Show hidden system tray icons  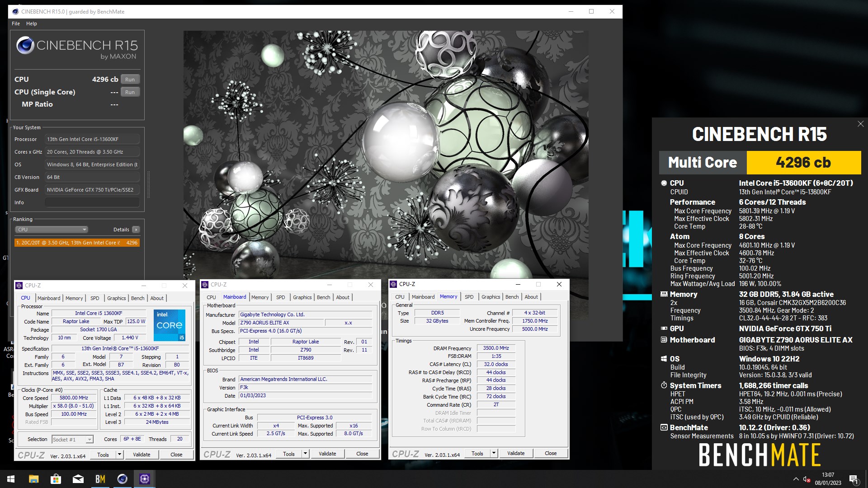[796, 479]
